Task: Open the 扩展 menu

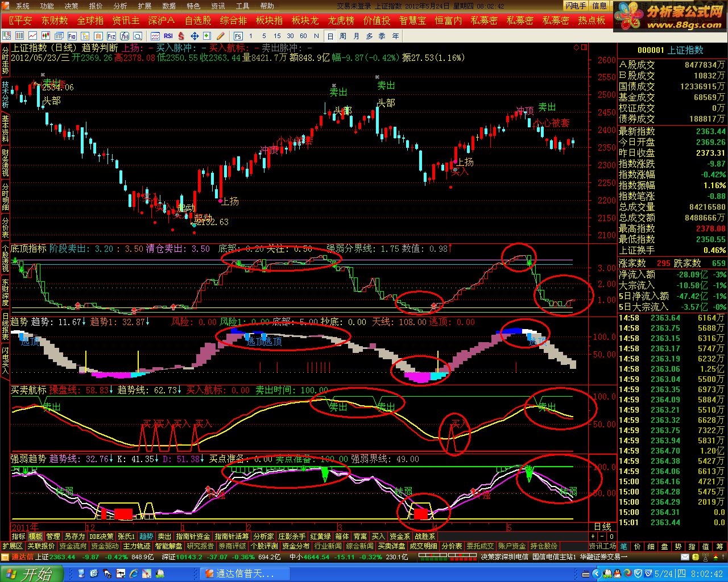Action: [x=144, y=6]
